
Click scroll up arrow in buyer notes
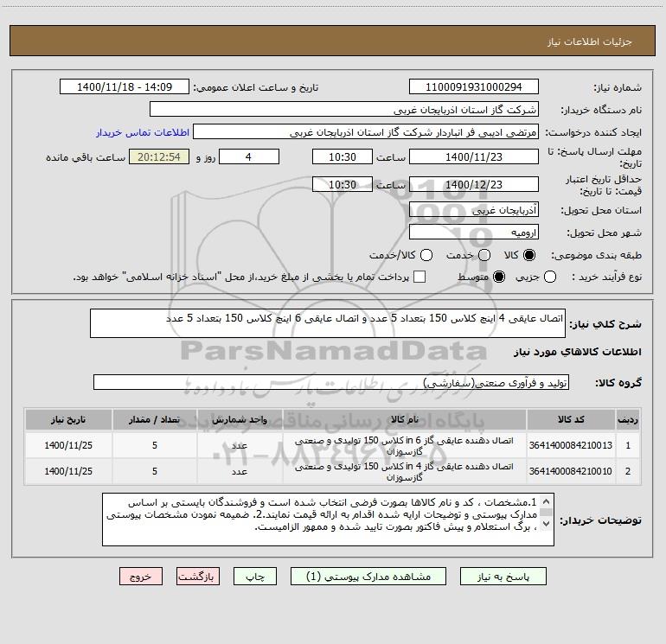click(x=547, y=502)
